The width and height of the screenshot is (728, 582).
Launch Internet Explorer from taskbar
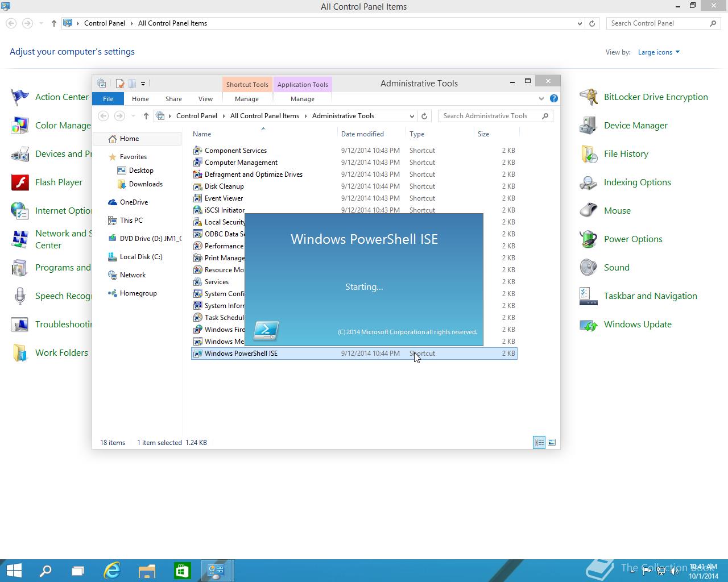pos(112,571)
